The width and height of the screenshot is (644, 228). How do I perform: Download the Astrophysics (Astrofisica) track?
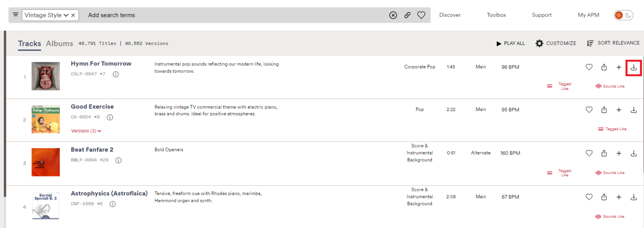tap(634, 197)
